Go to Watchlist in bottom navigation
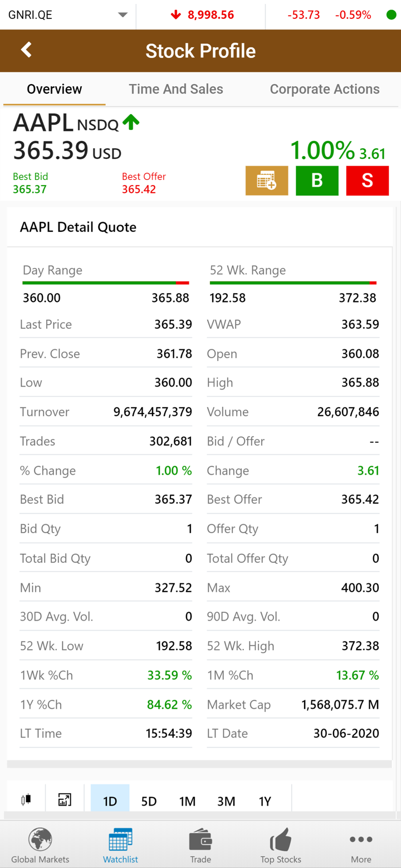This screenshot has height=868, width=401. pyautogui.click(x=120, y=845)
